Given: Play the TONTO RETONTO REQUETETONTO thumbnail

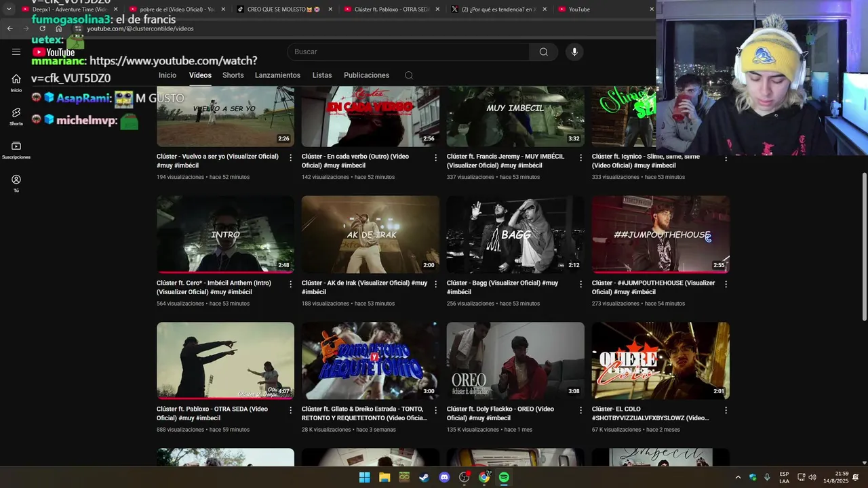Looking at the screenshot, I should 370,361.
